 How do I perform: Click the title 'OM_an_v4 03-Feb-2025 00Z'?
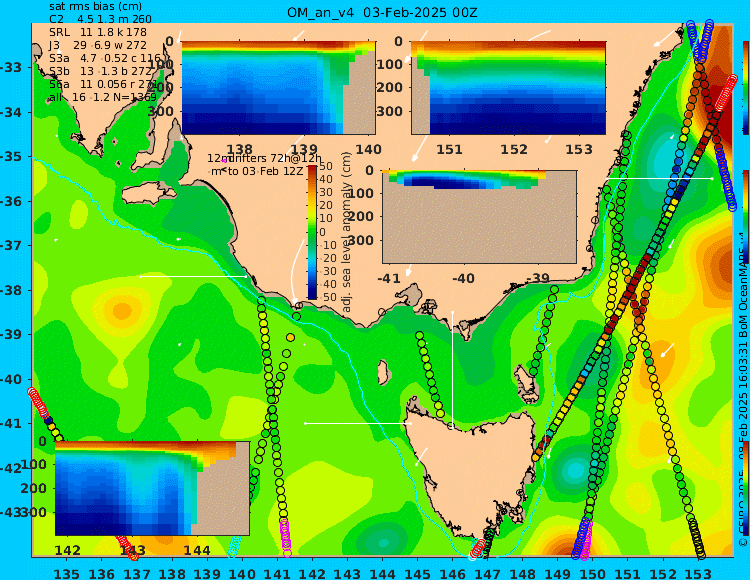382,12
